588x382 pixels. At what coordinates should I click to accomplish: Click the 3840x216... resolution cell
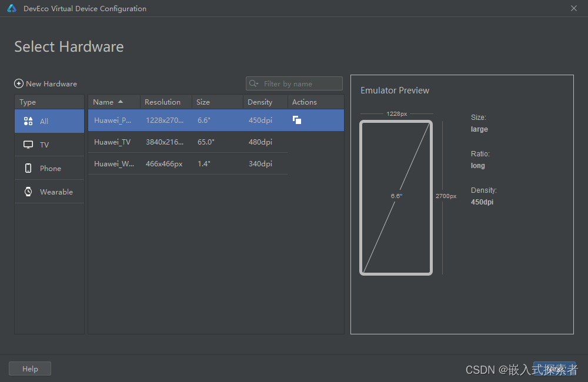165,142
